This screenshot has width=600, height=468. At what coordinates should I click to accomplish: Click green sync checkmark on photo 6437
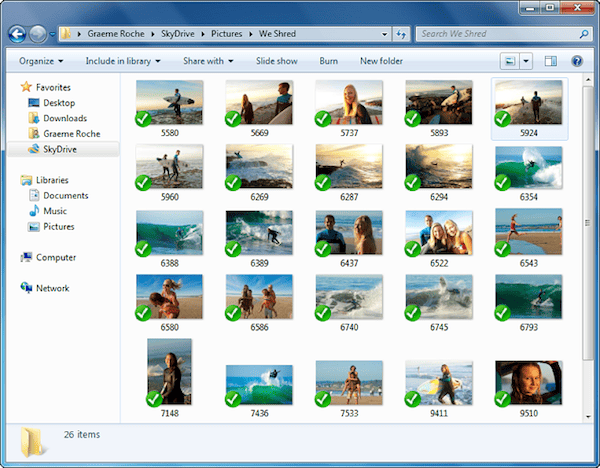(323, 249)
